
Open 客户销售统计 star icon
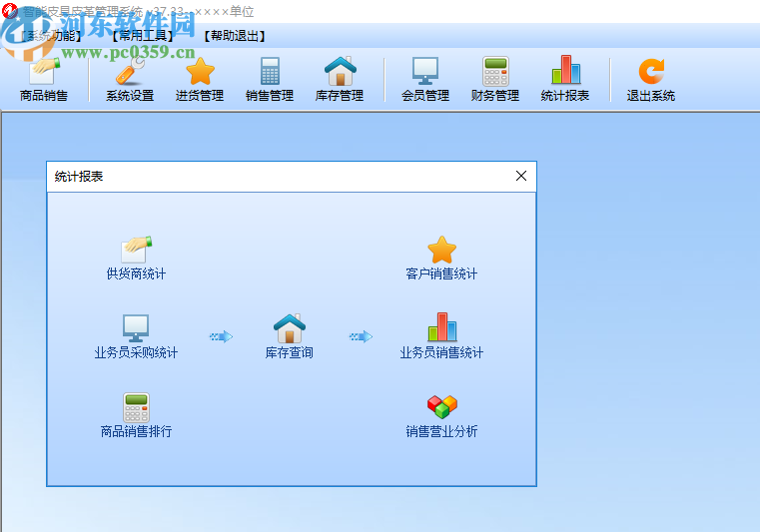click(442, 250)
